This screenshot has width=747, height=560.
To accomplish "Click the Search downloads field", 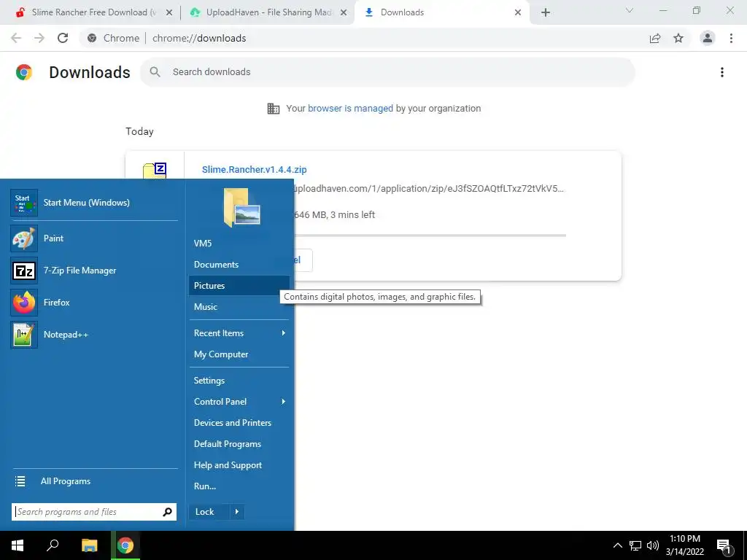I will (x=387, y=72).
